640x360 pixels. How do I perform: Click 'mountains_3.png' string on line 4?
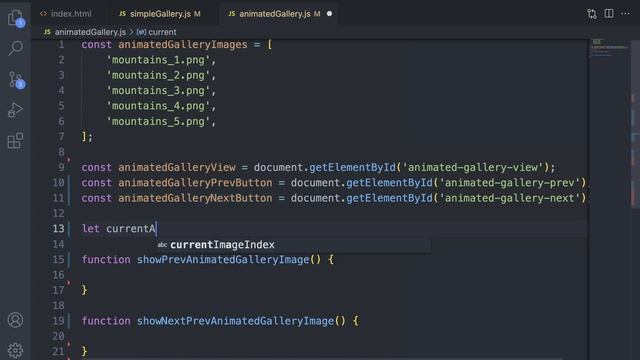[x=158, y=91]
